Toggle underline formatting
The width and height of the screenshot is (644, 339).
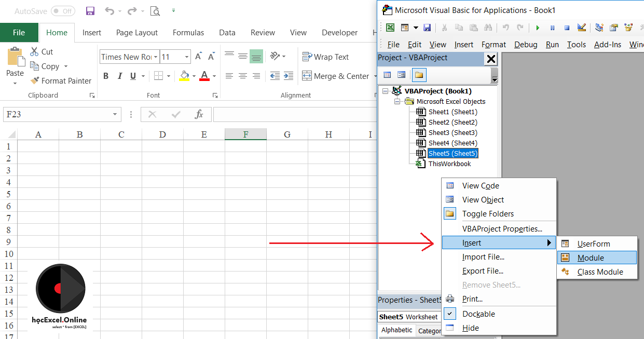coord(133,76)
